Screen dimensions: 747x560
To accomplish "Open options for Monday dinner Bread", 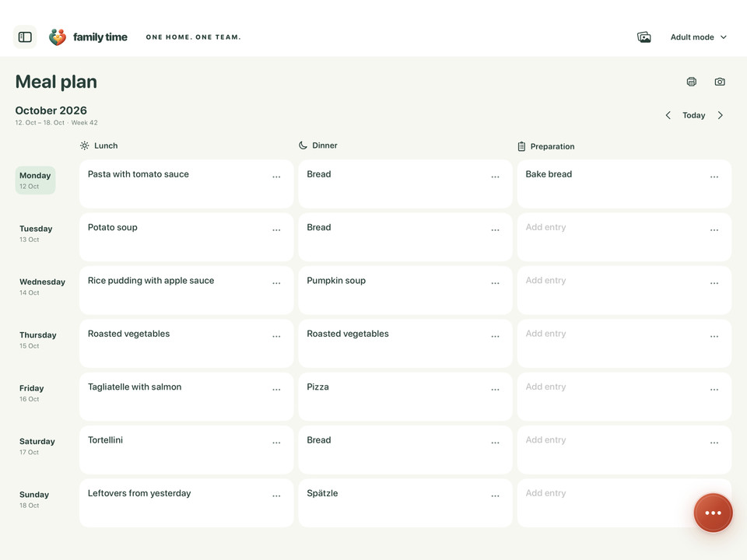I will click(496, 177).
